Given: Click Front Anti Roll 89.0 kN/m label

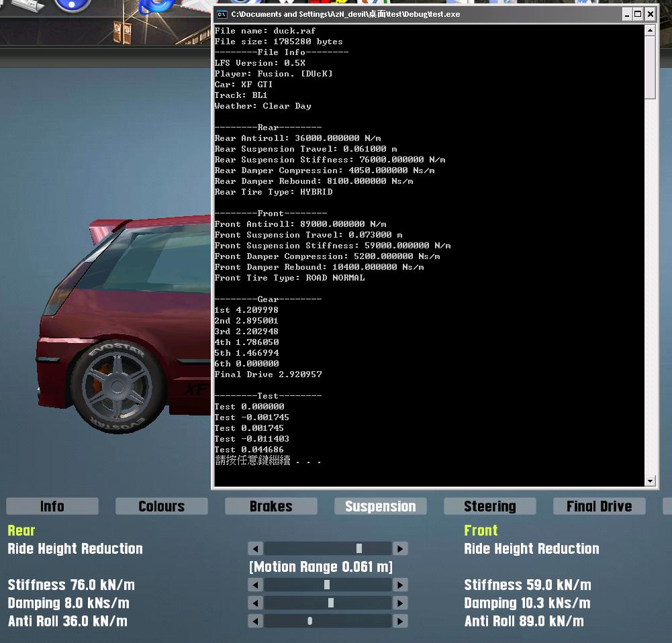Looking at the screenshot, I should pos(524,621).
